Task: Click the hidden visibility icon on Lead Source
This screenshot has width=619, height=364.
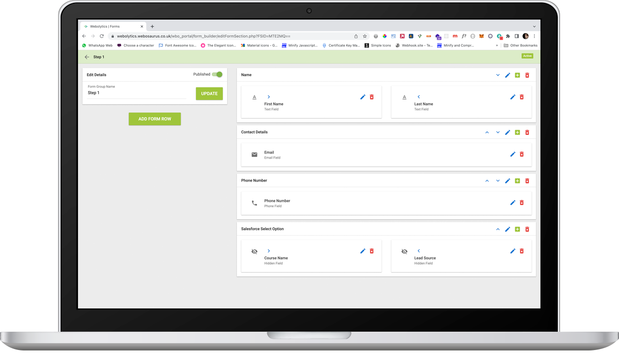Action: pos(404,251)
